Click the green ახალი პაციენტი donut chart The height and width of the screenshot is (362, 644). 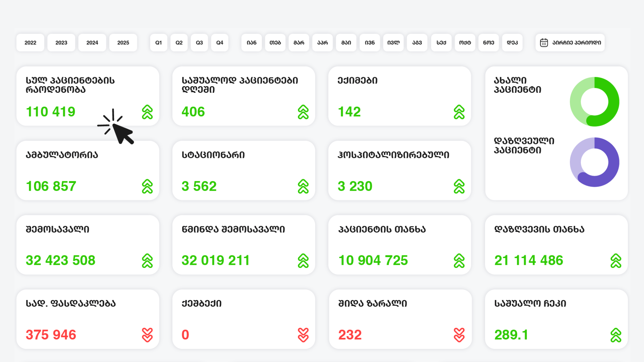[x=594, y=102]
